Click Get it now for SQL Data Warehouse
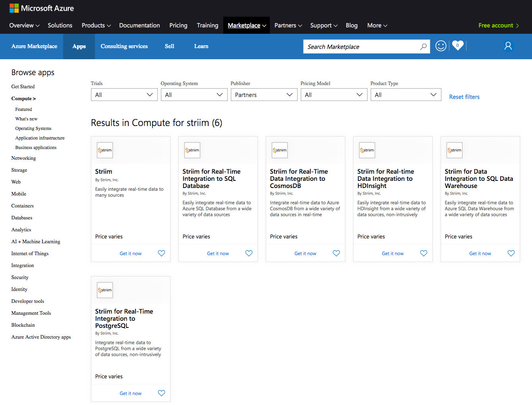The height and width of the screenshot is (405, 532). (x=480, y=254)
